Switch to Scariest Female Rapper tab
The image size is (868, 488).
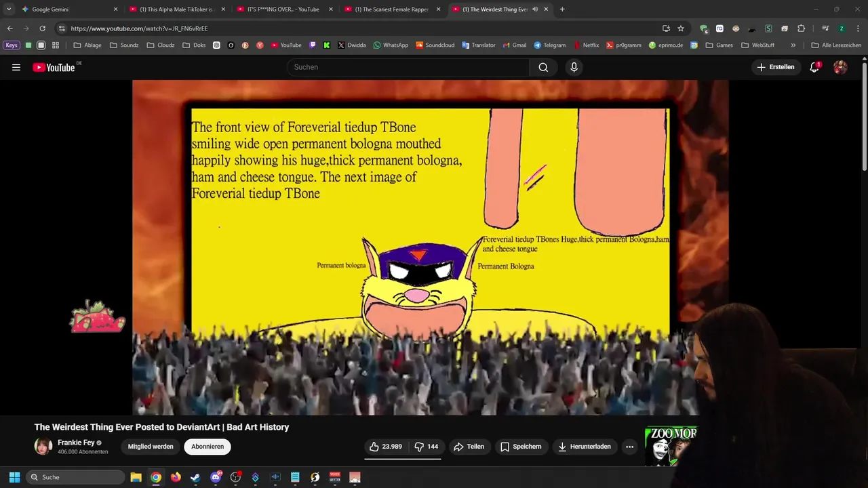[391, 9]
